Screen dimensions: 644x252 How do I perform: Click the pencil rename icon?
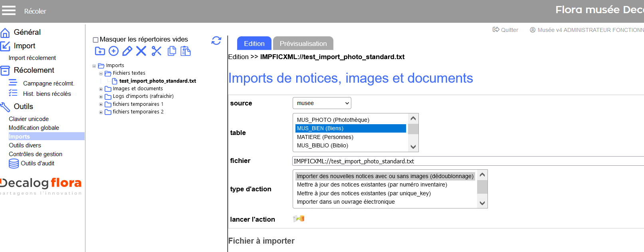click(x=127, y=51)
